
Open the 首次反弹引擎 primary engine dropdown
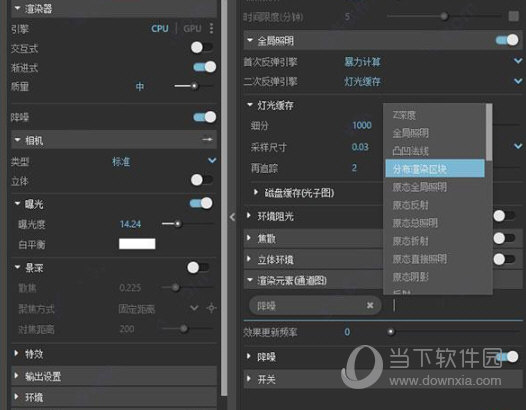pyautogui.click(x=518, y=61)
